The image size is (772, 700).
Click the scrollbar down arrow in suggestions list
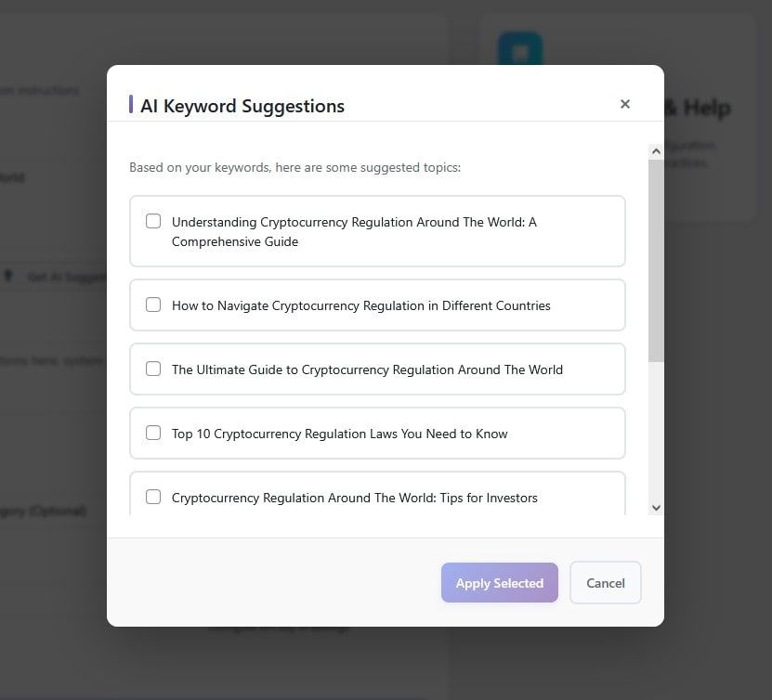pos(656,507)
